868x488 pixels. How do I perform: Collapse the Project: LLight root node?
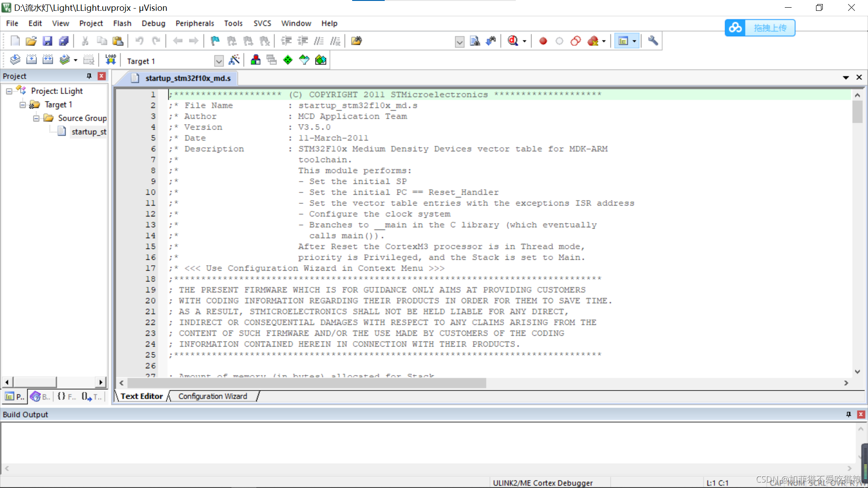(9, 91)
